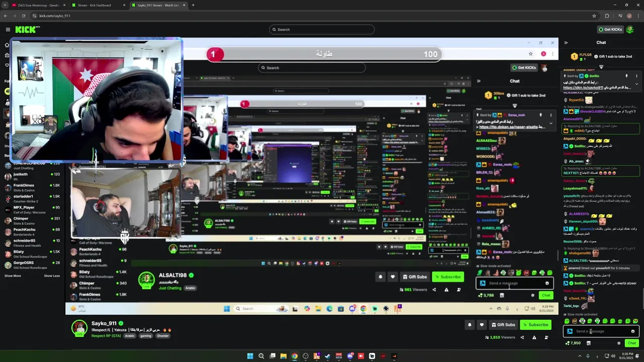Screen dimensions: 644x362
Task: Click the Send a message input
Action: click(x=601, y=331)
